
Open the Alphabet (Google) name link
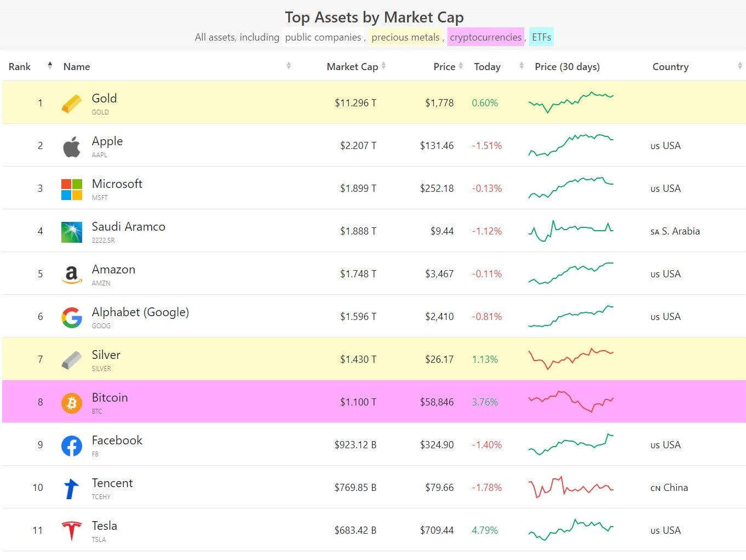(140, 312)
